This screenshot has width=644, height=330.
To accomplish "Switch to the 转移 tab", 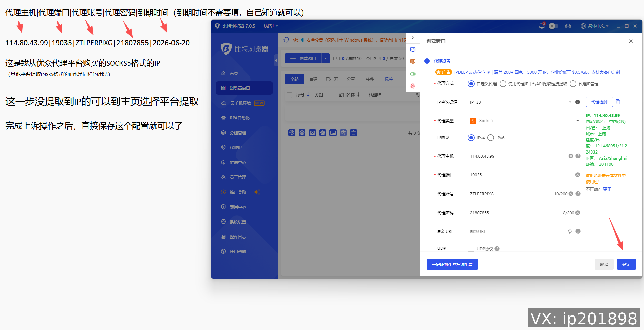I will pos(370,79).
